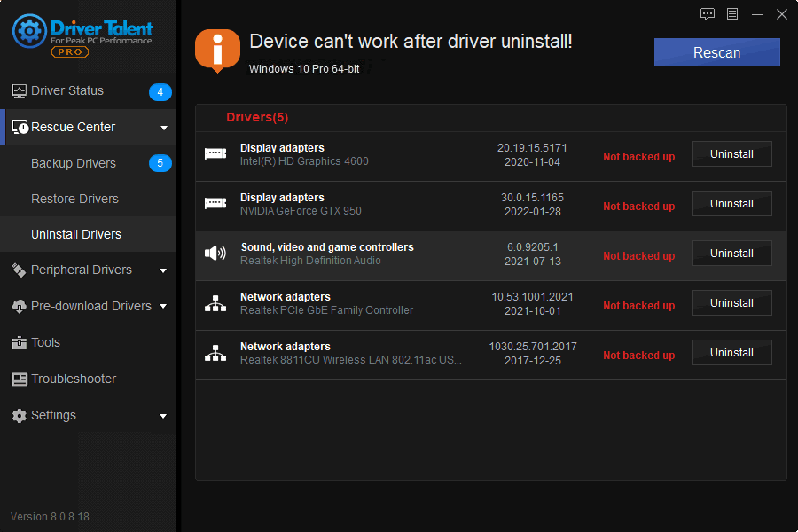Open the Tools section
The width and height of the screenshot is (798, 532).
(x=45, y=342)
